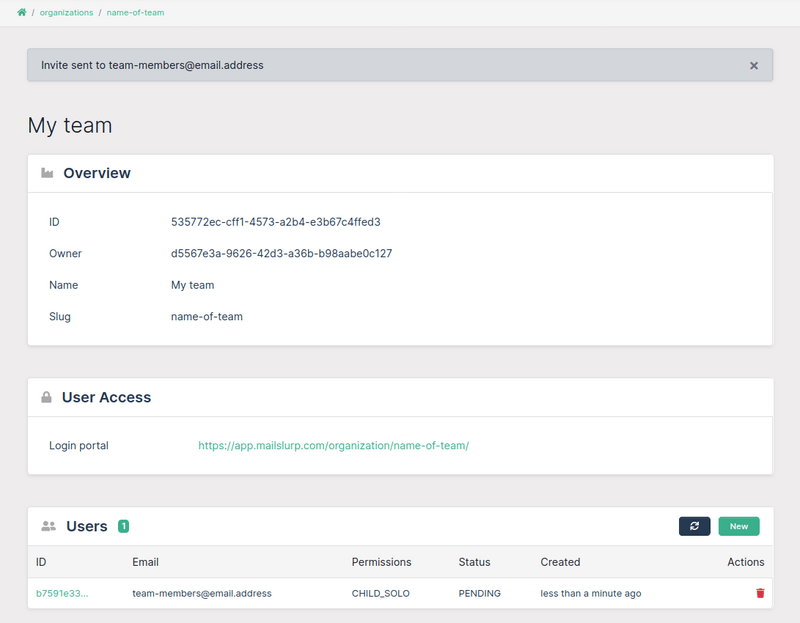
Task: Open the name-of-team breadcrumb link
Action: pyautogui.click(x=135, y=13)
